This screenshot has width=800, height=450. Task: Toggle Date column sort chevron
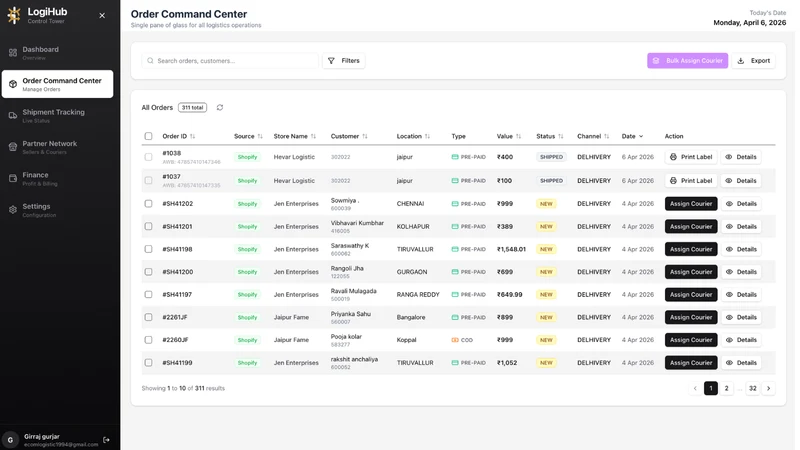[x=641, y=136]
